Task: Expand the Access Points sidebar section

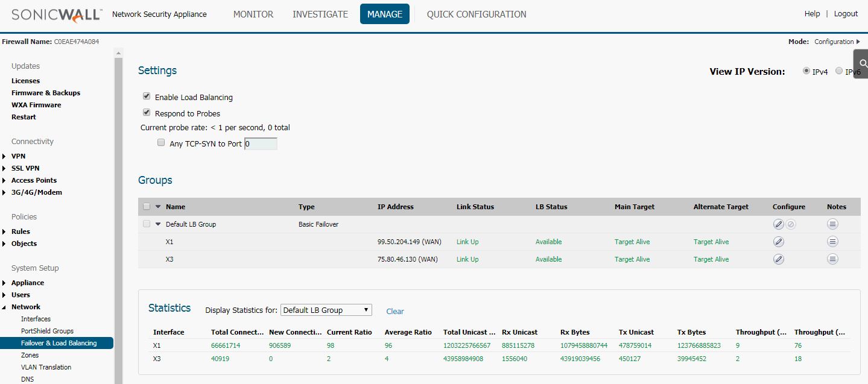Action: tap(4, 180)
